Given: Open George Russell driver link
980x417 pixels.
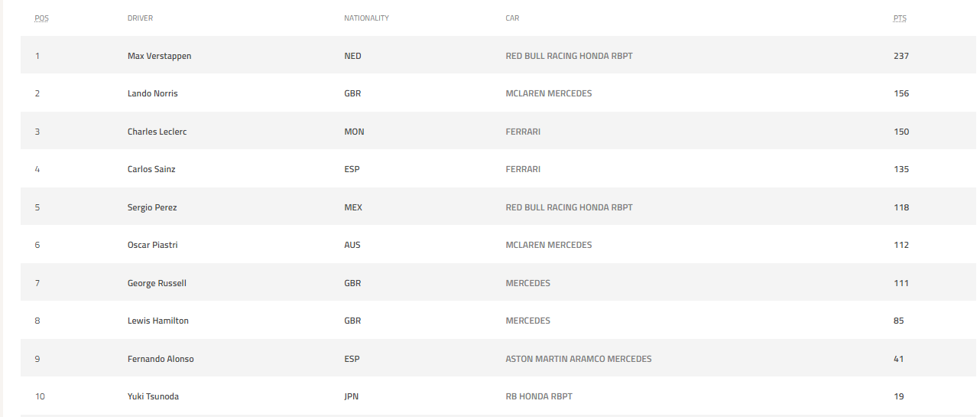Looking at the screenshot, I should 157,283.
